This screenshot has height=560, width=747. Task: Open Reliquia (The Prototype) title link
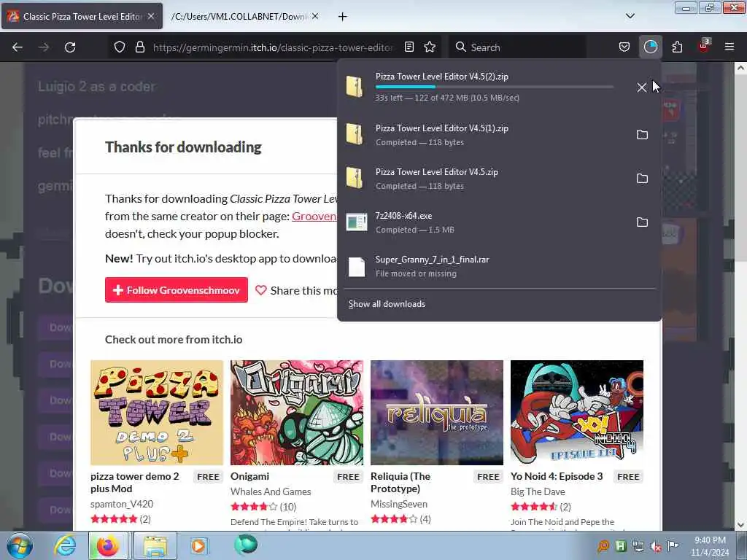click(x=400, y=483)
